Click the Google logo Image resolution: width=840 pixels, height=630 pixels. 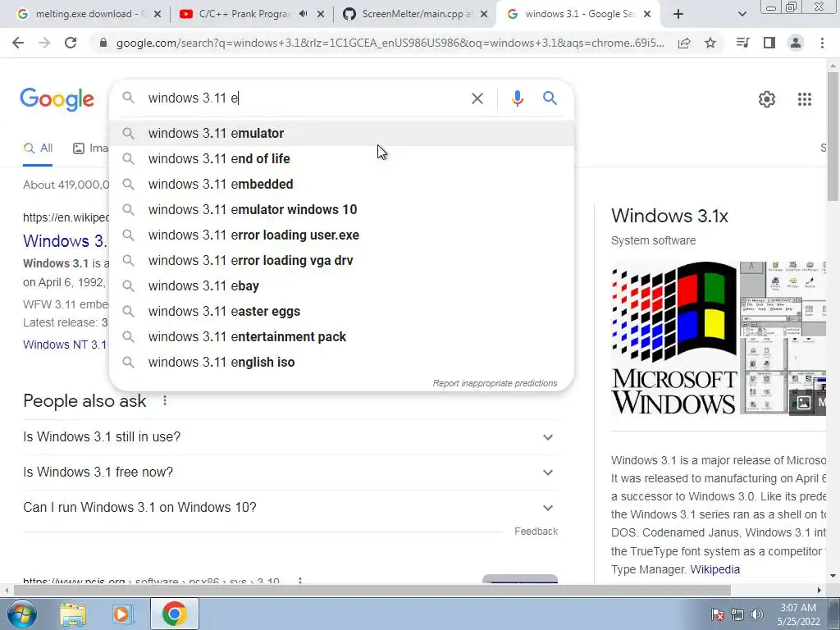tap(57, 99)
